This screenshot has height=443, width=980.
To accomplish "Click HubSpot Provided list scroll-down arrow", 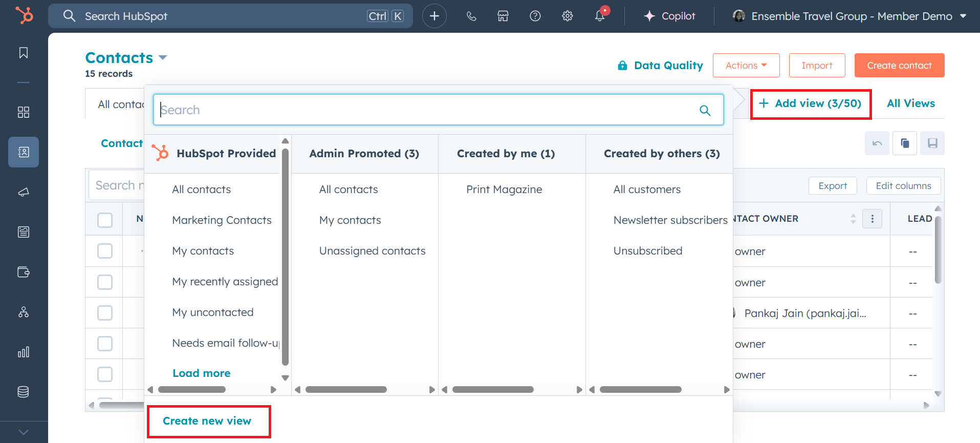I will (286, 378).
